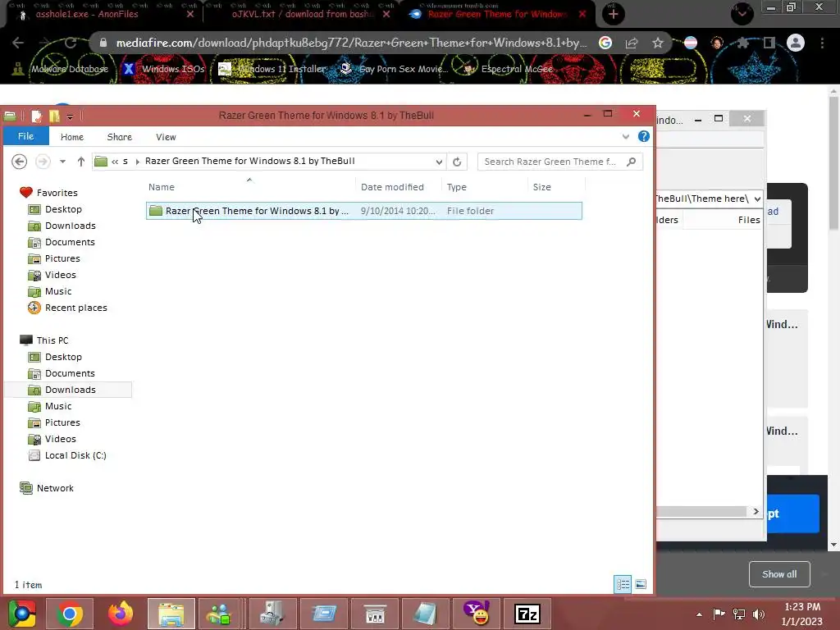Select Local Disk (C:) in sidebar

pos(75,455)
